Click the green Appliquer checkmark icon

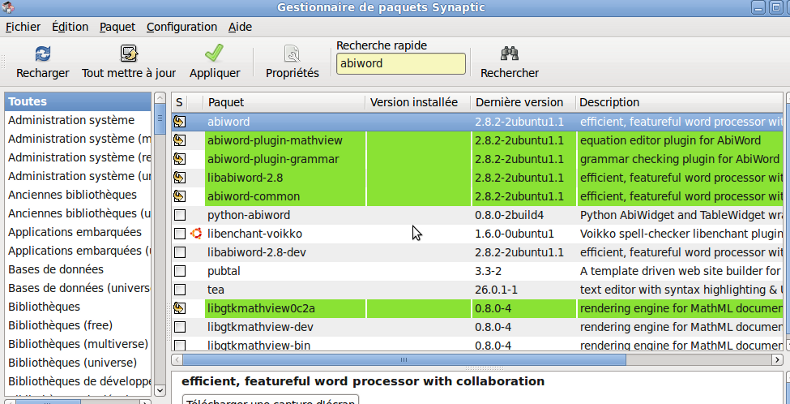(214, 52)
